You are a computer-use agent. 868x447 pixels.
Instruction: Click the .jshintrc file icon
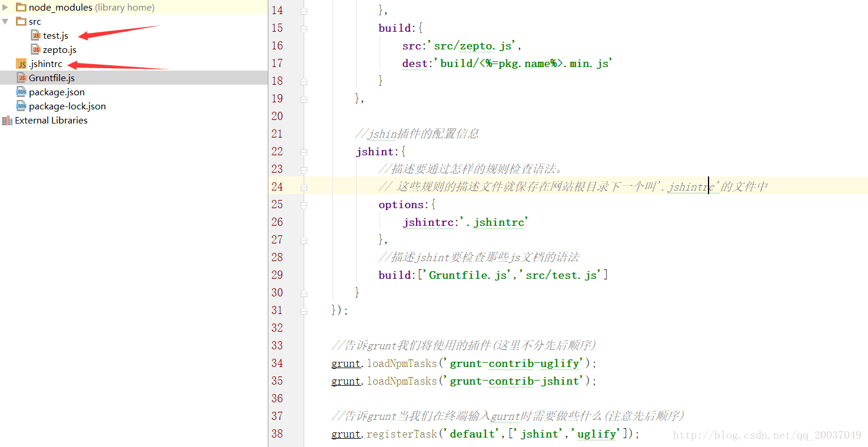(22, 64)
